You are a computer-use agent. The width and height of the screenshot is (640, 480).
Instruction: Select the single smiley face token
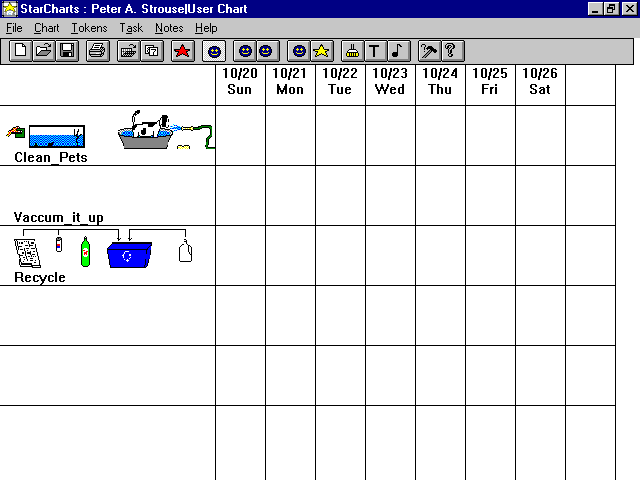pyautogui.click(x=214, y=50)
